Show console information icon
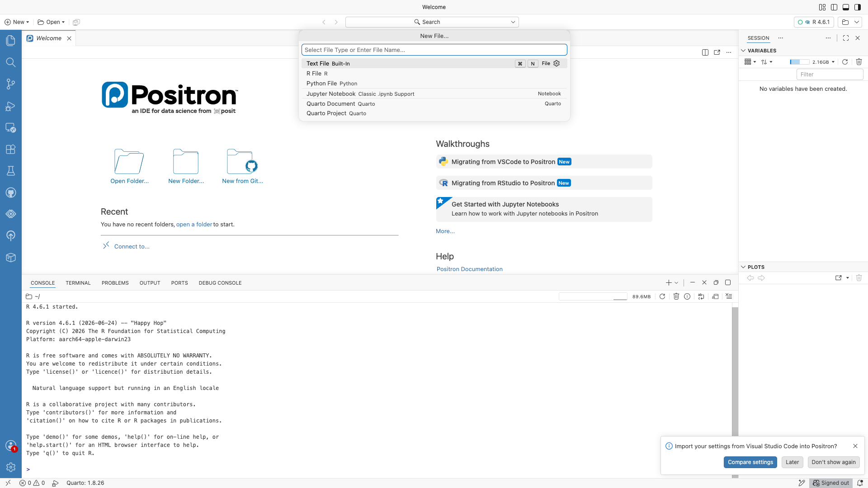 687,296
